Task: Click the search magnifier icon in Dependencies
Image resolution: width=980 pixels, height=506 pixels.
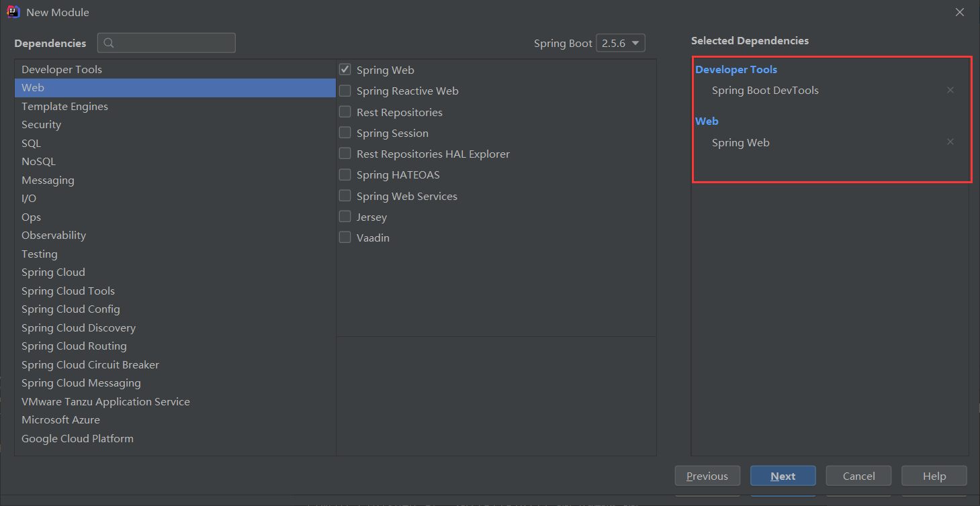Action: pyautogui.click(x=109, y=43)
